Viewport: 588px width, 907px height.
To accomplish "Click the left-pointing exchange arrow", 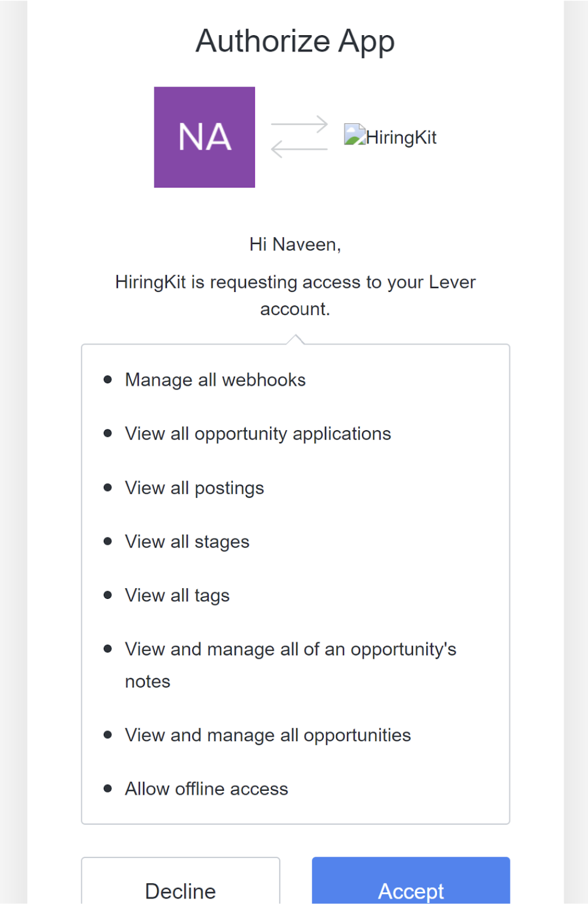I will (299, 149).
